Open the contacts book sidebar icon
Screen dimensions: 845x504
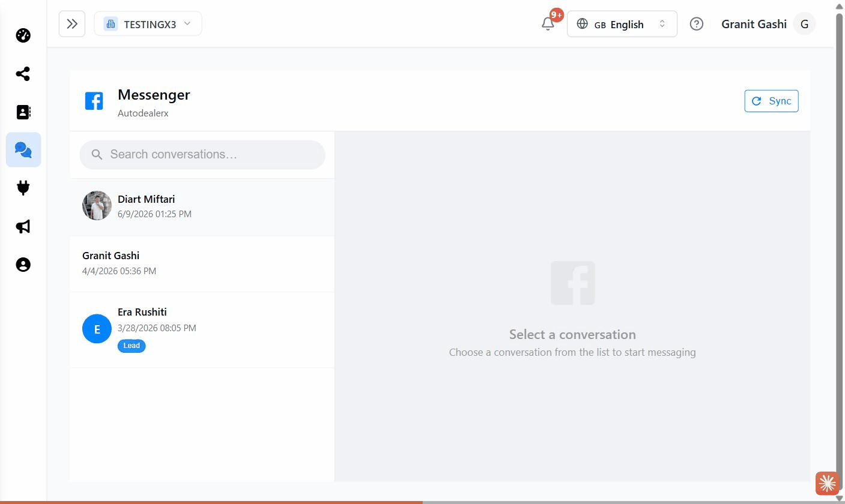23,112
